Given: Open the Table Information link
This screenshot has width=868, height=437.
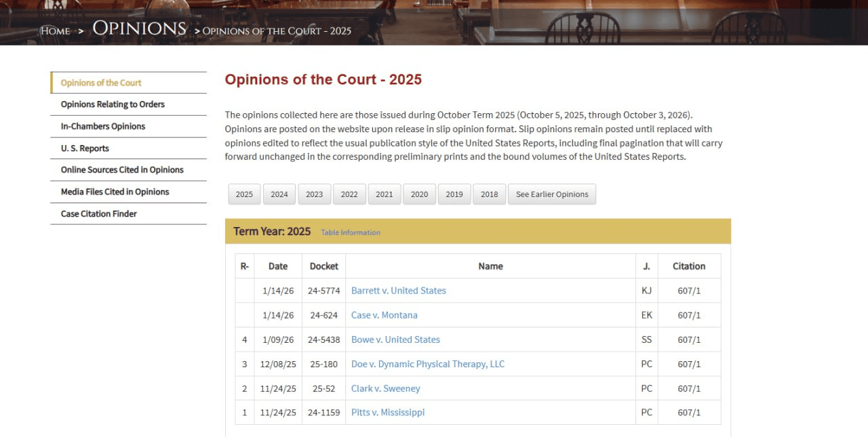Looking at the screenshot, I should point(351,232).
